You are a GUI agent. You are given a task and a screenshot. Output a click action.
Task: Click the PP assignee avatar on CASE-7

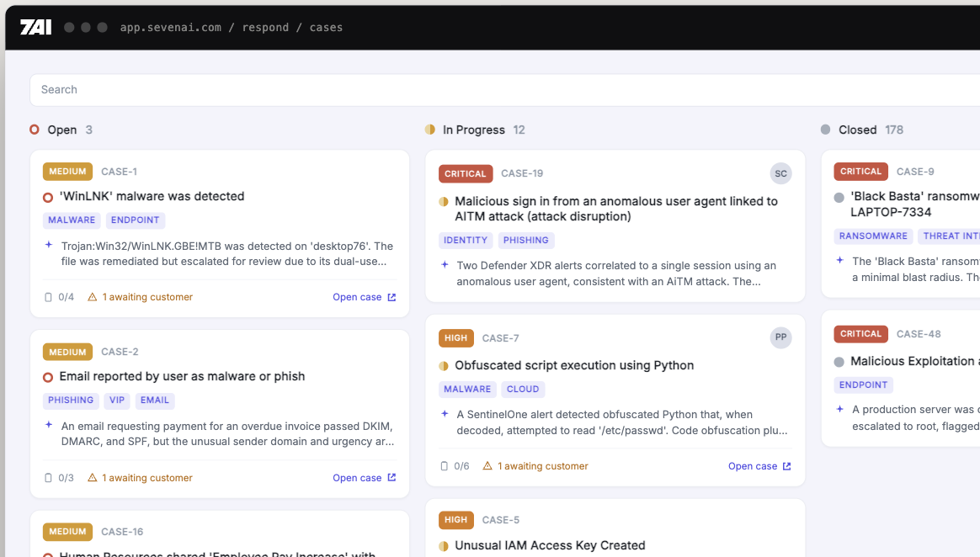point(780,337)
